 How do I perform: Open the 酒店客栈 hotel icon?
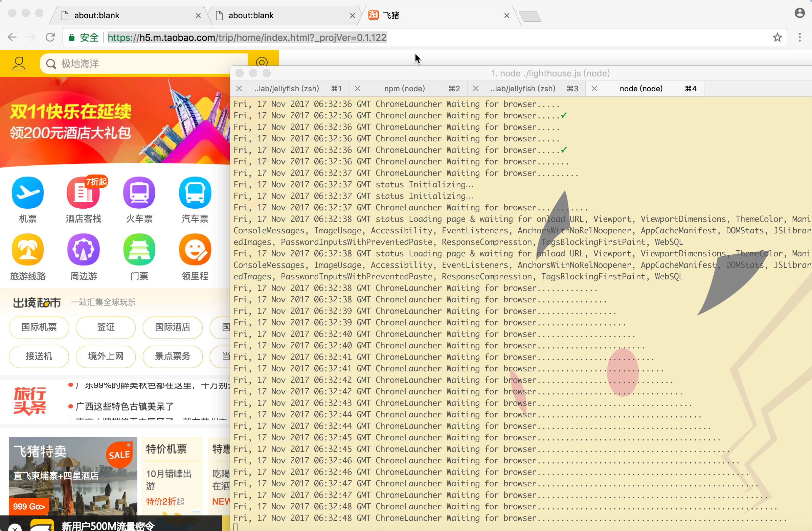84,193
